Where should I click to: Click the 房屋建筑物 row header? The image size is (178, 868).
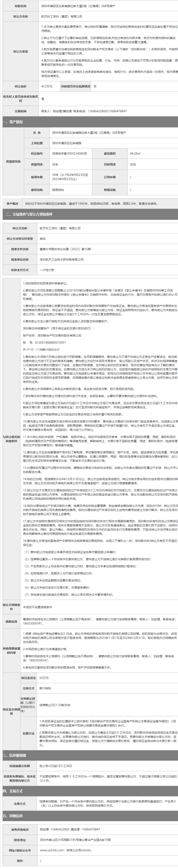13,161
